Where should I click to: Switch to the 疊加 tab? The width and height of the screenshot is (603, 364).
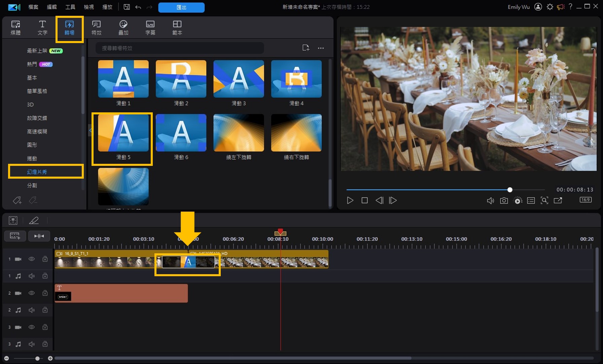(x=123, y=28)
